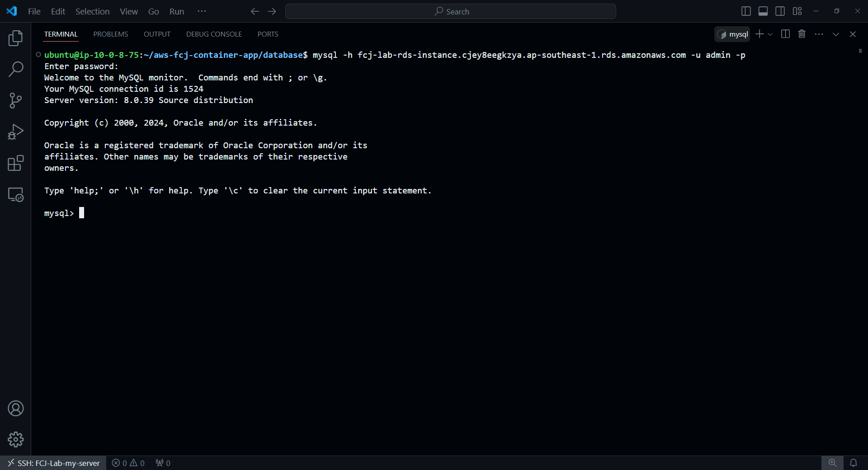
Task: Open the launch profile dropdown arrow
Action: pyautogui.click(x=770, y=34)
